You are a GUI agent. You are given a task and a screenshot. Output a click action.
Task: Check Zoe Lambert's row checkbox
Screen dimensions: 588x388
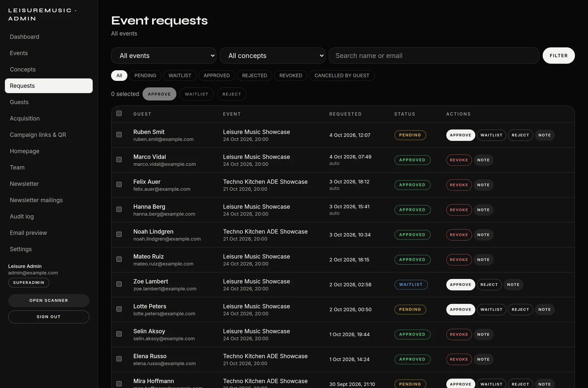coord(119,284)
